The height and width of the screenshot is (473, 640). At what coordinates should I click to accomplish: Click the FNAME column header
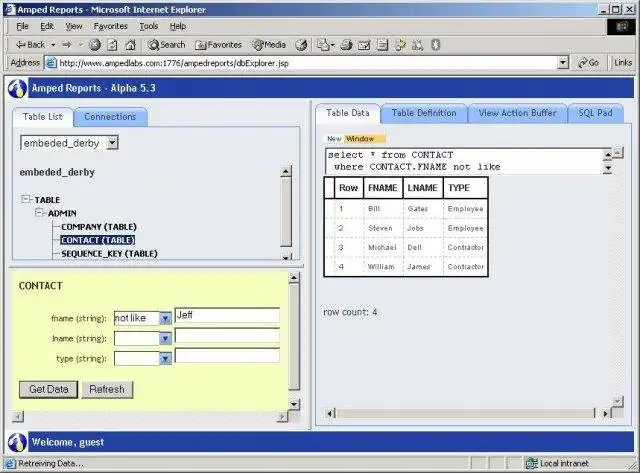[x=383, y=188]
